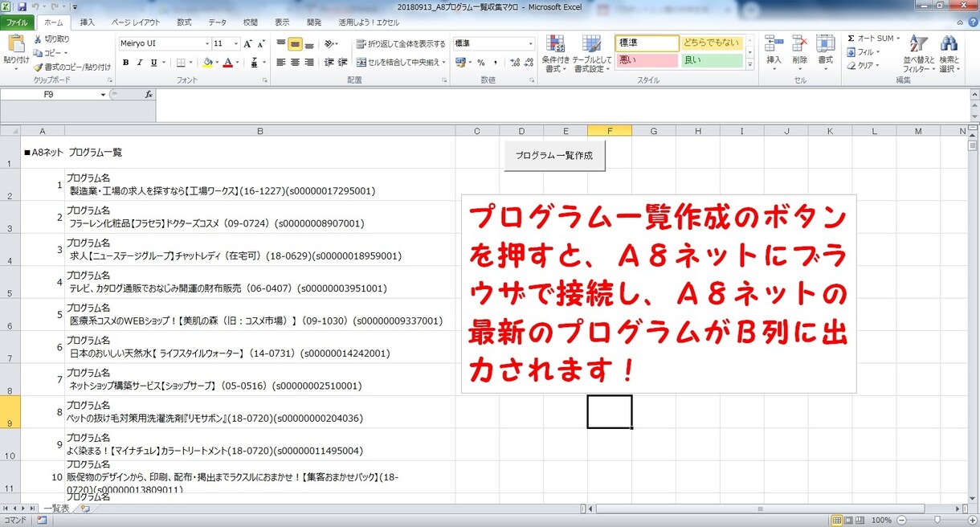The width and height of the screenshot is (980, 527).
Task: Click the increase indent icon
Action: tap(342, 63)
